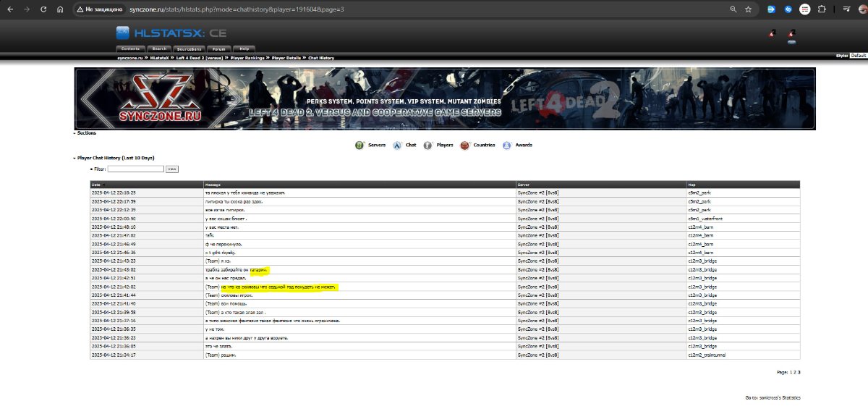Click the View filter button
Screen dimensions: 868x409
click(172, 169)
